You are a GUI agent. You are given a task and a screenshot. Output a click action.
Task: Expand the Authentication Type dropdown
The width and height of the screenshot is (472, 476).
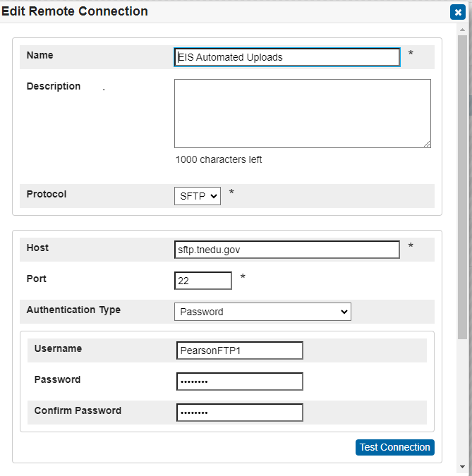262,312
